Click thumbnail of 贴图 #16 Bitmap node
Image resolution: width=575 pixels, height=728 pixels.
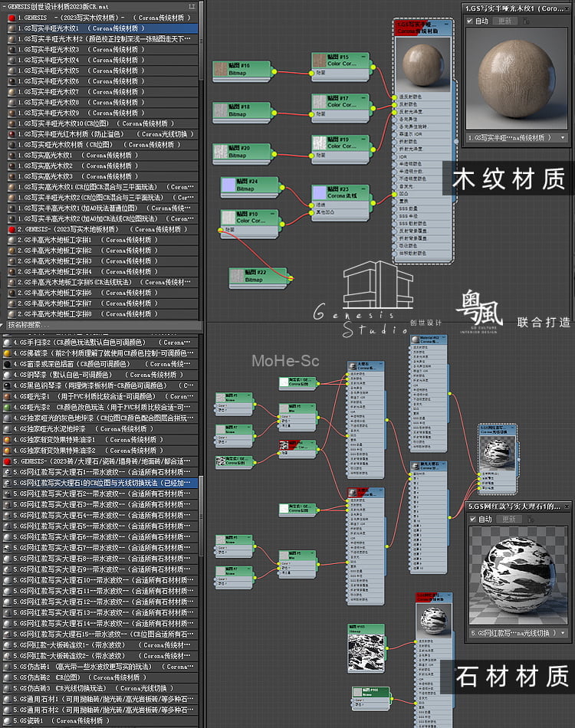click(x=220, y=69)
